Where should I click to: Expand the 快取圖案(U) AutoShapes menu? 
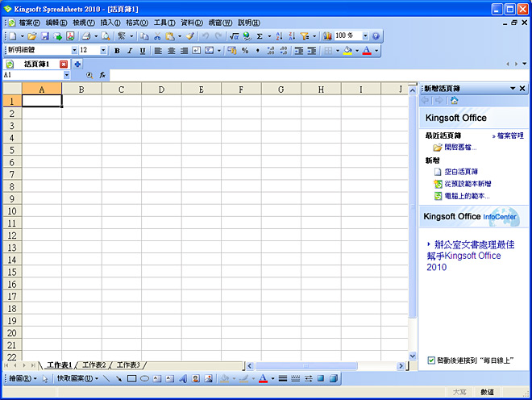77,378
